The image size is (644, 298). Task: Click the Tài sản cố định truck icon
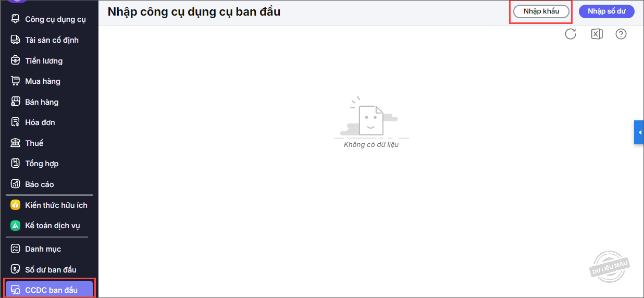tap(16, 40)
